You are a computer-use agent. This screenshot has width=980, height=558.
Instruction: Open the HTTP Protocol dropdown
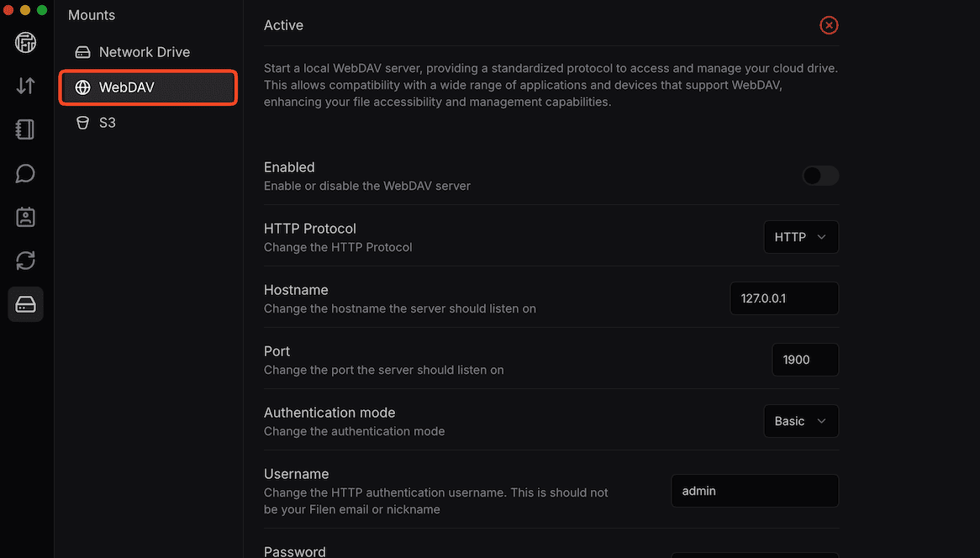tap(800, 237)
